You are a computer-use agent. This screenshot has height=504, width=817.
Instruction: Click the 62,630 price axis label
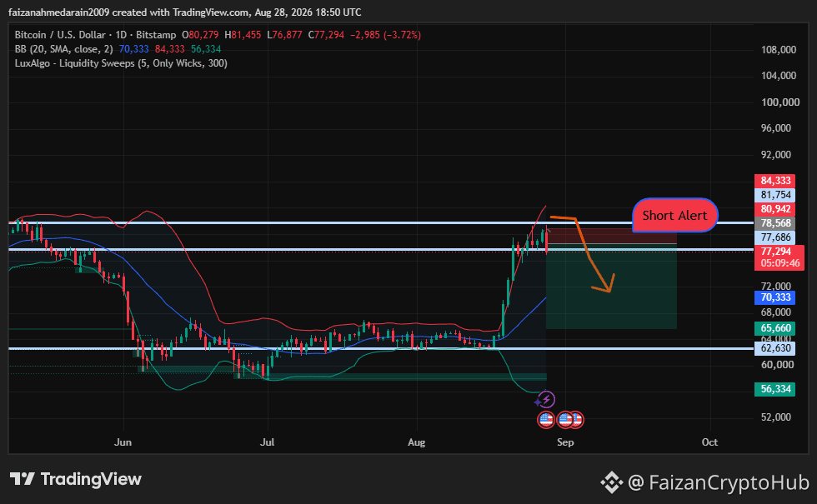[x=774, y=348]
